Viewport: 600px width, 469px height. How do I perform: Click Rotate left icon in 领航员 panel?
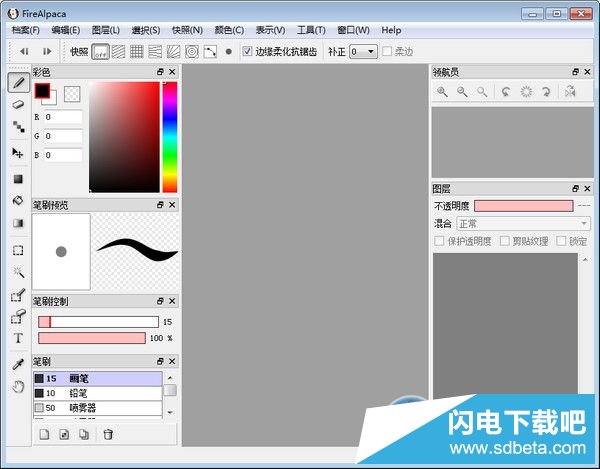[x=506, y=92]
